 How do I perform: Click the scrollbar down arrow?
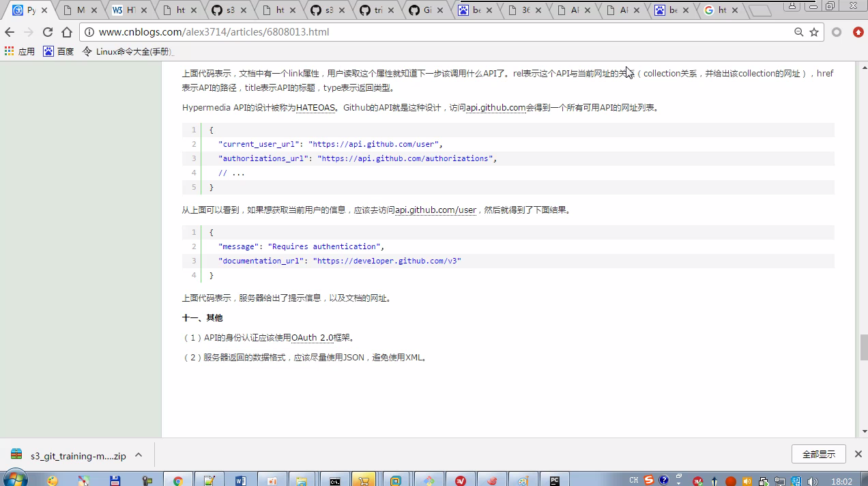863,431
